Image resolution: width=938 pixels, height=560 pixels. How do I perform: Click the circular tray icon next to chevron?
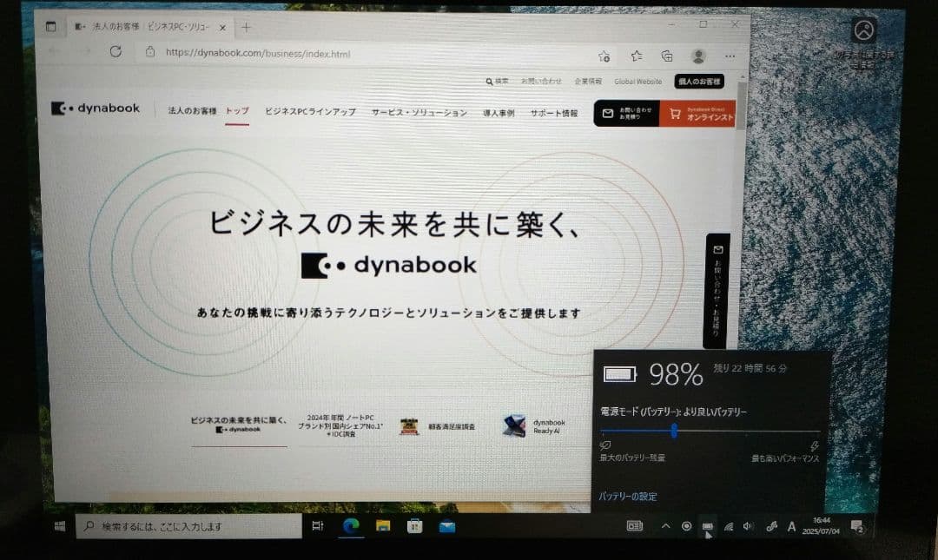click(687, 526)
